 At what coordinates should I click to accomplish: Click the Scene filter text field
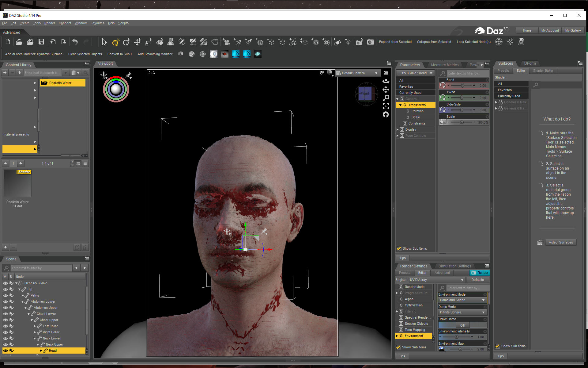41,268
